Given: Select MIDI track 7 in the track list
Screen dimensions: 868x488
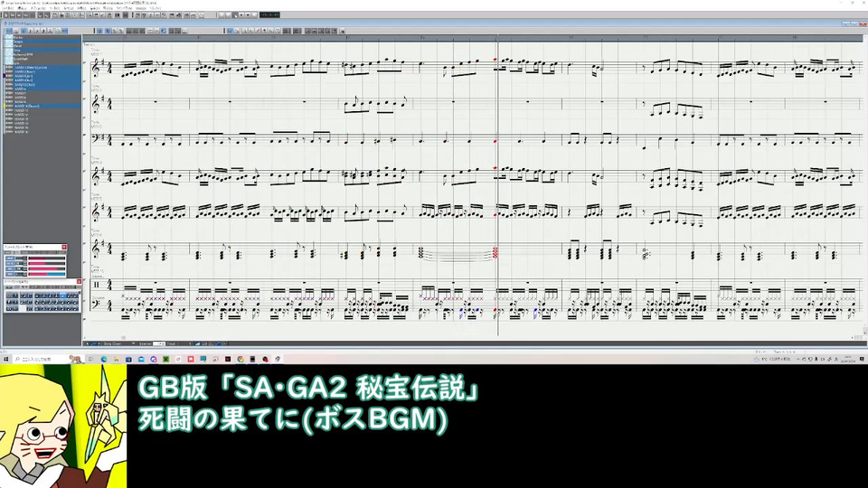Looking at the screenshot, I should coord(42,93).
